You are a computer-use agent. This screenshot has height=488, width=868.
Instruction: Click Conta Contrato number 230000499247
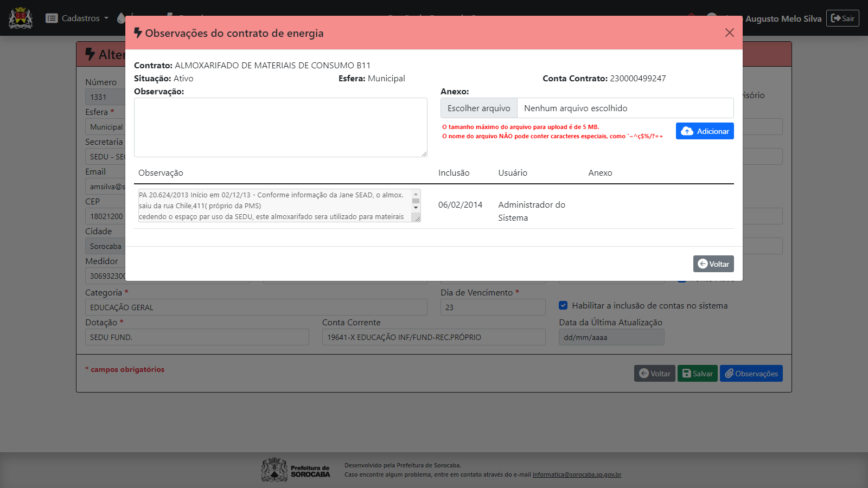pyautogui.click(x=638, y=79)
